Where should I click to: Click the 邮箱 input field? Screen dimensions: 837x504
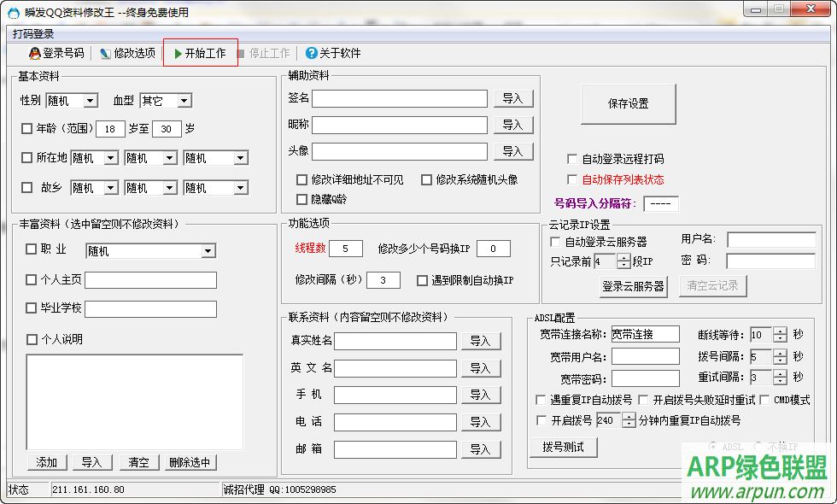click(395, 449)
